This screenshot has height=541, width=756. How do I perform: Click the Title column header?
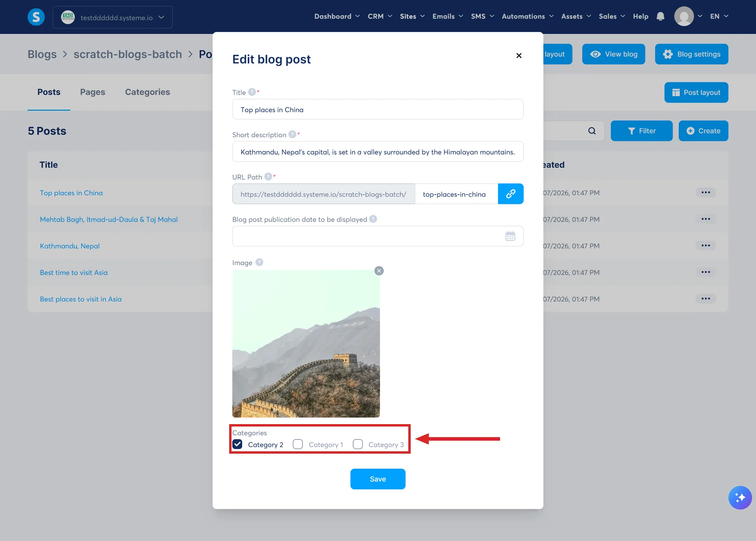click(x=48, y=165)
